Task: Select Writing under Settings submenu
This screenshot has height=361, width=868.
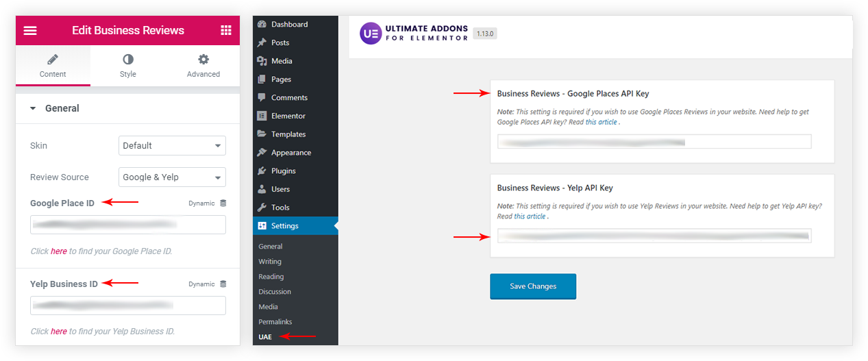Action: click(270, 262)
